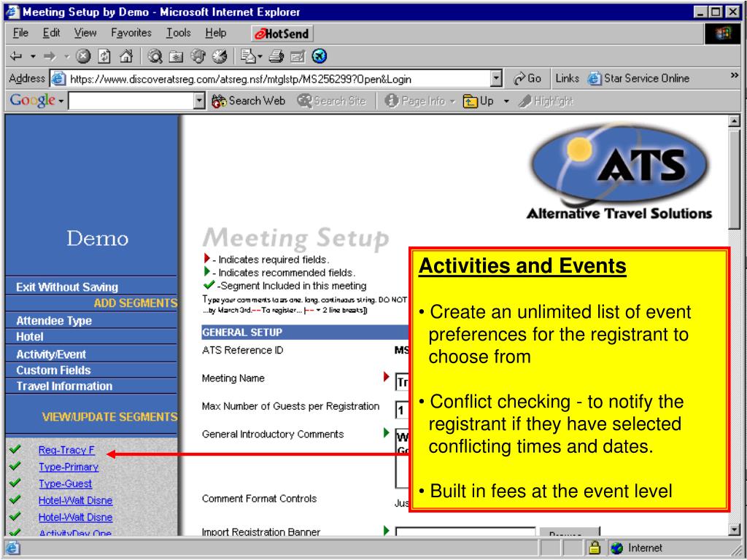Open the Type-Primary segment link
Image resolution: width=747 pixels, height=560 pixels.
69,467
